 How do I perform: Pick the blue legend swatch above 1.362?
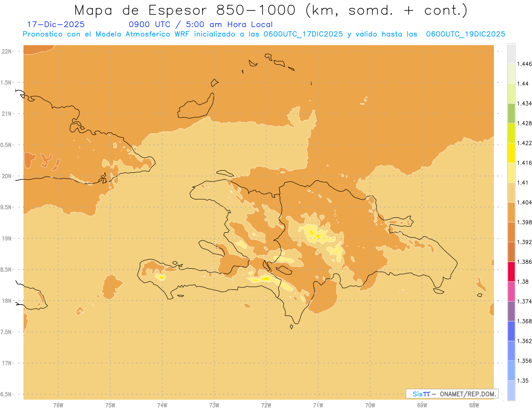pyautogui.click(x=511, y=331)
